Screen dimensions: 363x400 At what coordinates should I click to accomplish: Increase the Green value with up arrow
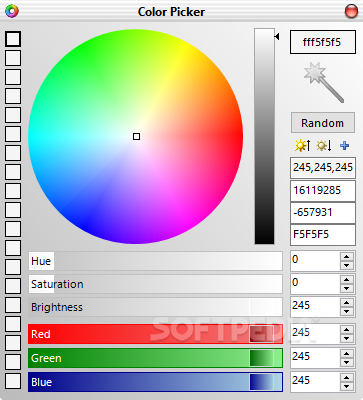pos(347,354)
